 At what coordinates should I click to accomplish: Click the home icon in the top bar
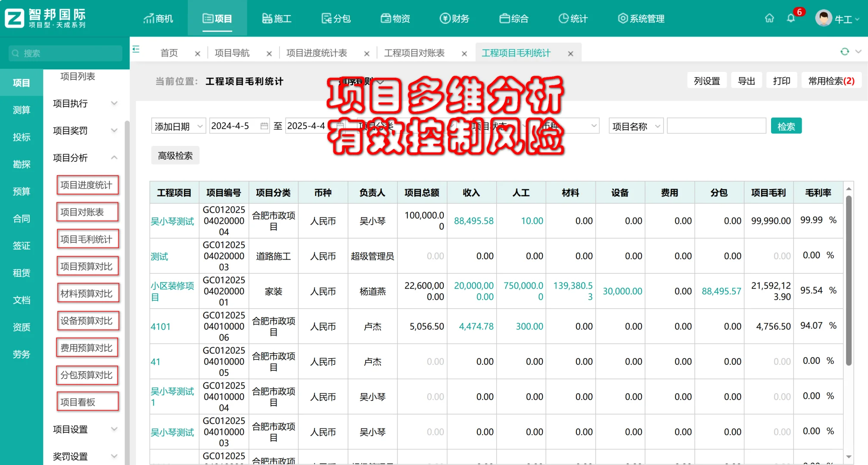point(769,18)
